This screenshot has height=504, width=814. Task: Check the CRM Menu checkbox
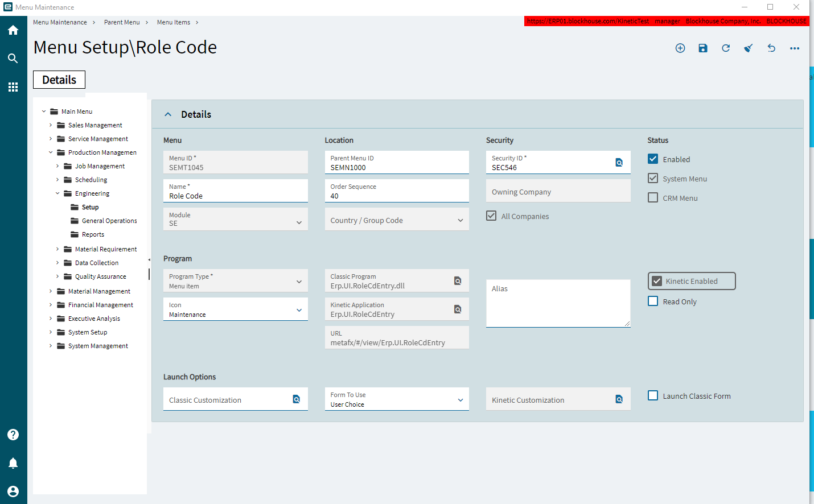[x=653, y=198]
